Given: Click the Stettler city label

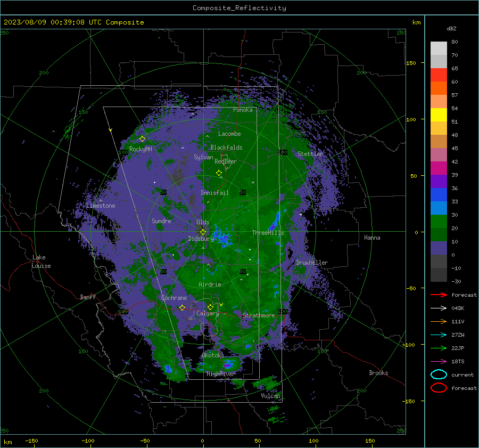Looking at the screenshot, I should [310, 154].
